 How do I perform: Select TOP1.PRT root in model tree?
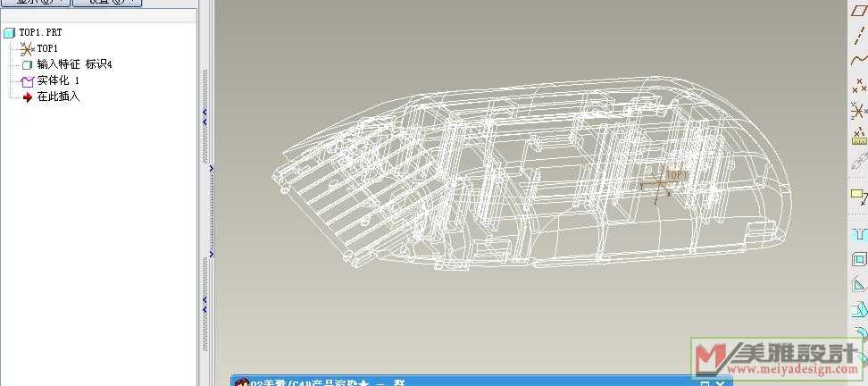click(40, 33)
